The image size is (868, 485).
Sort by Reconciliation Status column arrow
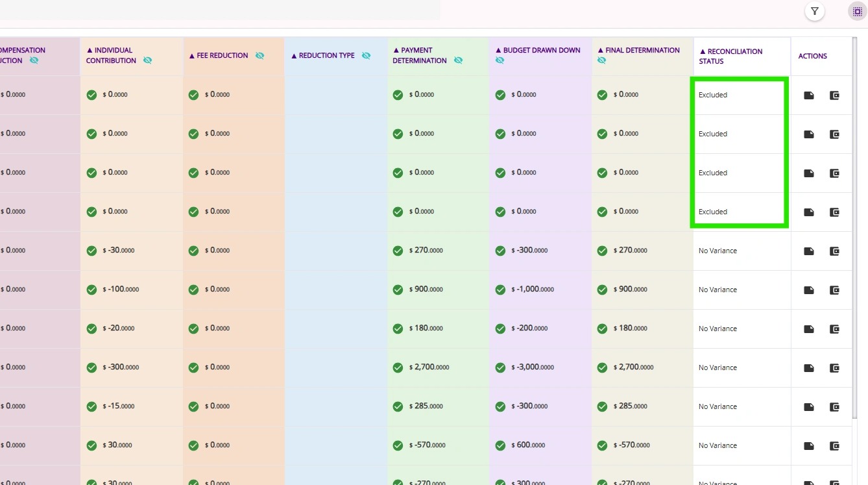pos(703,51)
